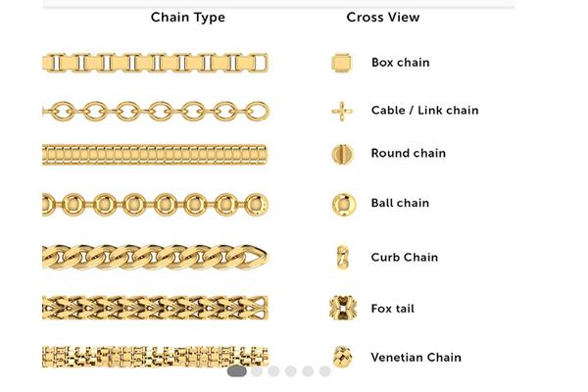Click the Ball chain cross view icon
Screen dimensions: 588x392
(343, 204)
